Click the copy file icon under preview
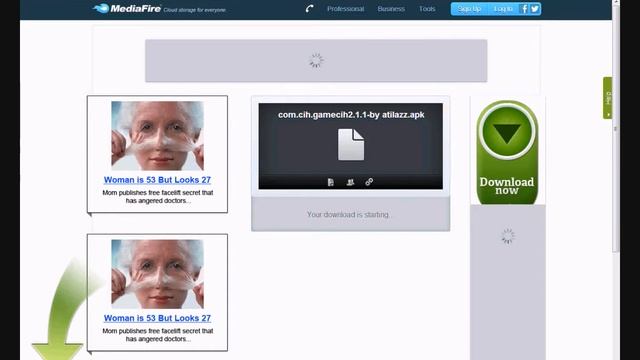Image resolution: width=640 pixels, height=360 pixels. click(331, 182)
